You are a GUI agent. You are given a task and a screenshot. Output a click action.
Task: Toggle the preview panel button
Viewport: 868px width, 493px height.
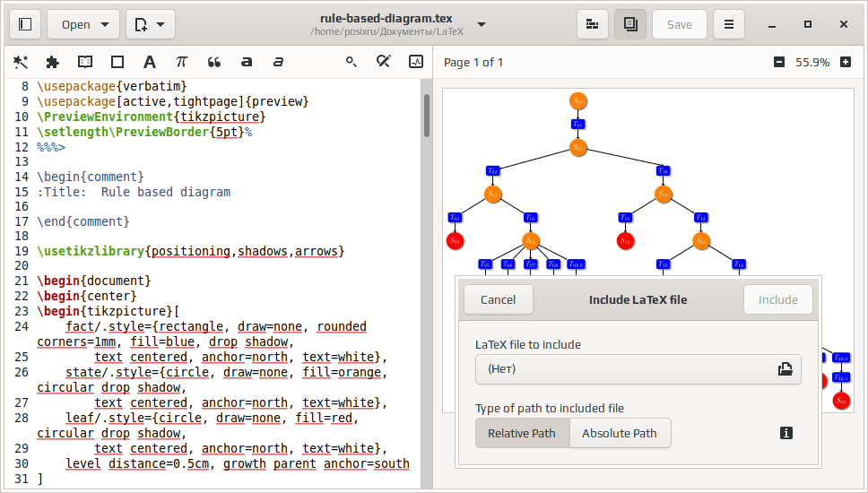pos(630,24)
